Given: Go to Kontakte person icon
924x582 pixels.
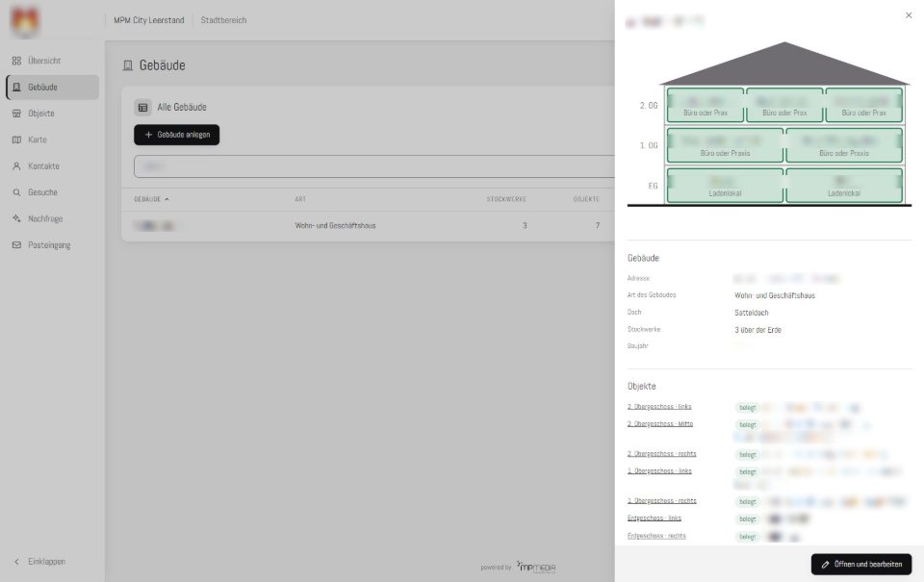Looking at the screenshot, I should [16, 166].
